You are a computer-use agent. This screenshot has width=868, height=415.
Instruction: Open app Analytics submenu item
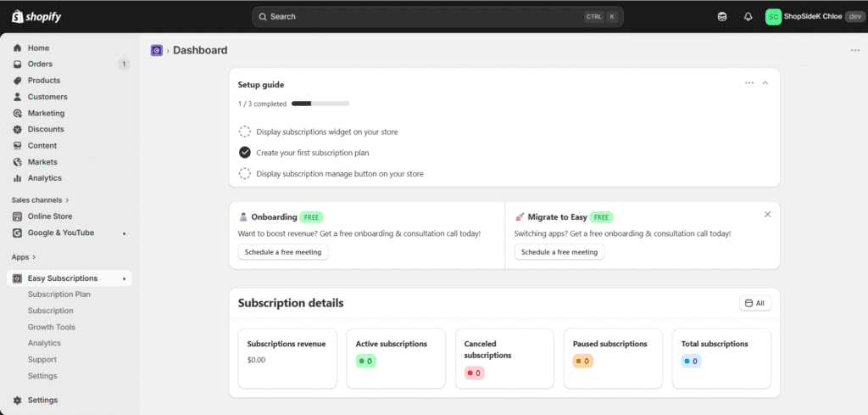44,343
